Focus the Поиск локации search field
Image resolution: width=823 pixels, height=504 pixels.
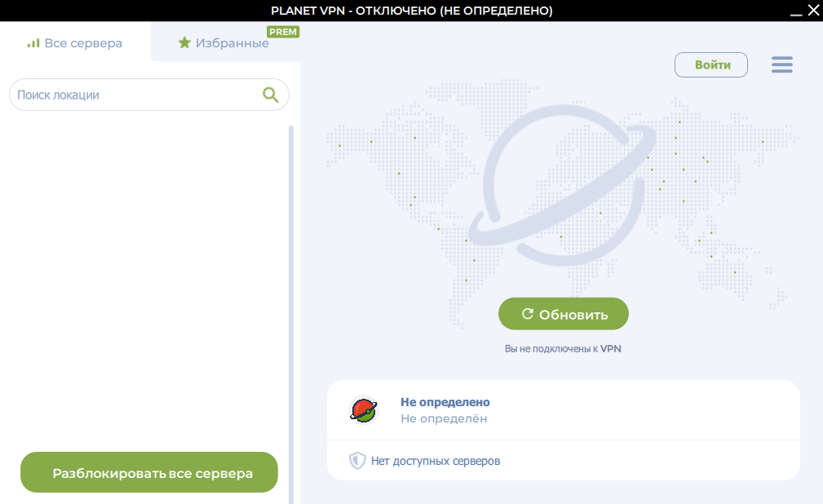(x=149, y=95)
